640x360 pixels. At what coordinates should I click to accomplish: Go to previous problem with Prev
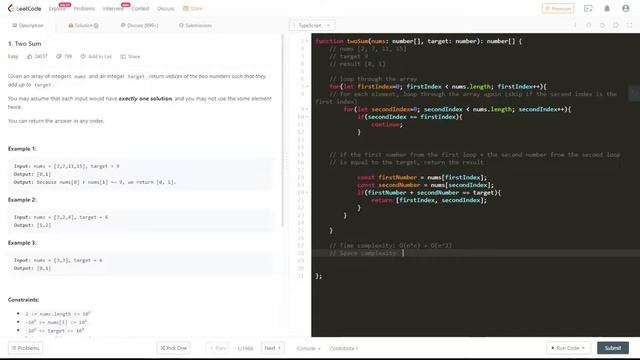218,348
